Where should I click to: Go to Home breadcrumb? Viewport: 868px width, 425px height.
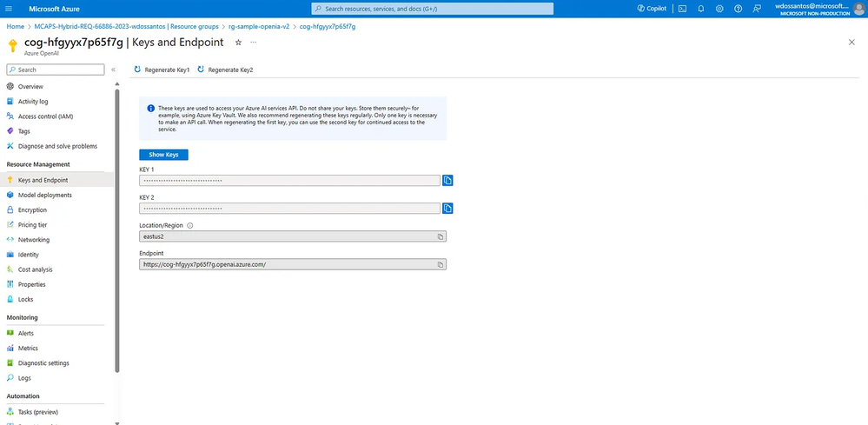[x=15, y=26]
